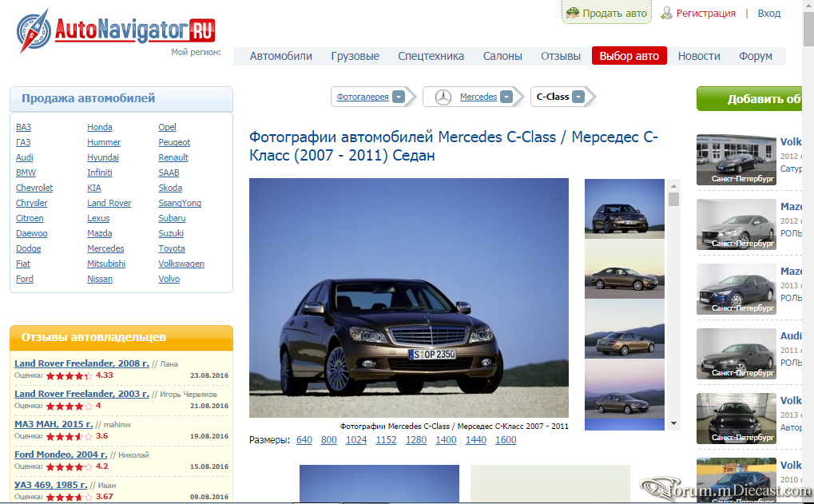Select the third gallery thumbnail with mountains
Image resolution: width=814 pixels, height=504 pixels.
pyautogui.click(x=625, y=329)
